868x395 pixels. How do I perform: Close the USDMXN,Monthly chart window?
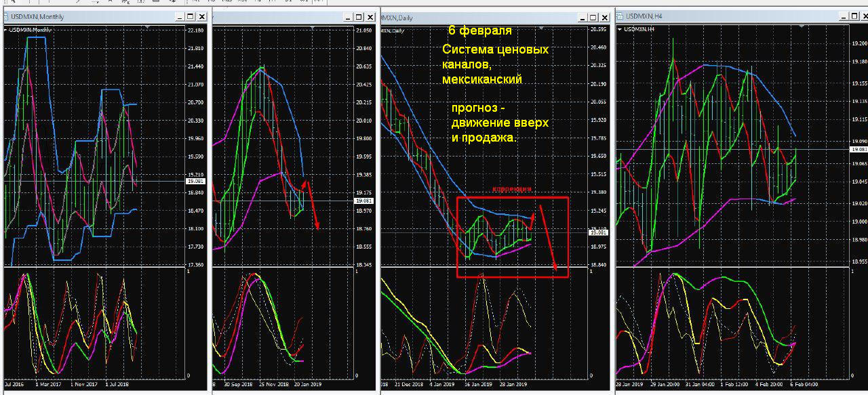tap(201, 16)
